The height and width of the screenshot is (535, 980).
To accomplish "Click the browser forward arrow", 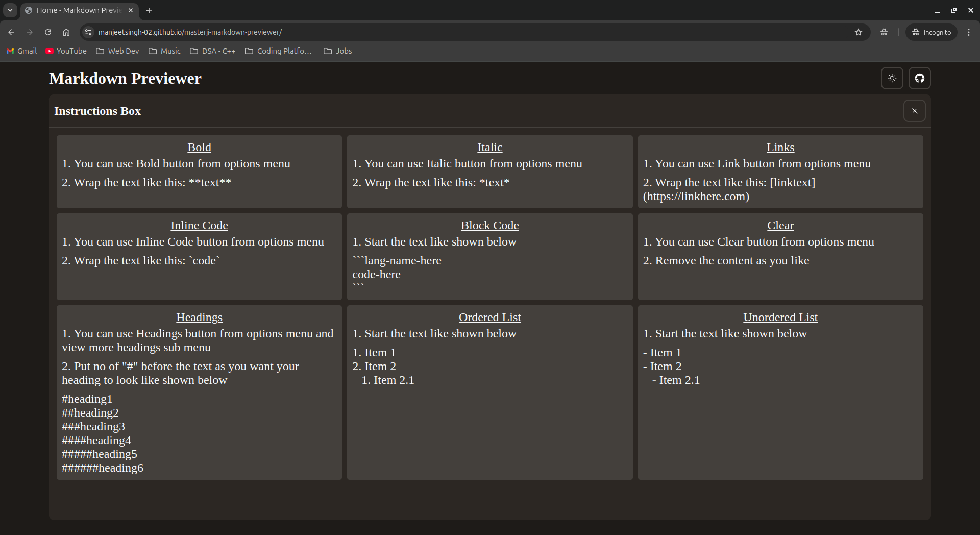I will tap(30, 32).
